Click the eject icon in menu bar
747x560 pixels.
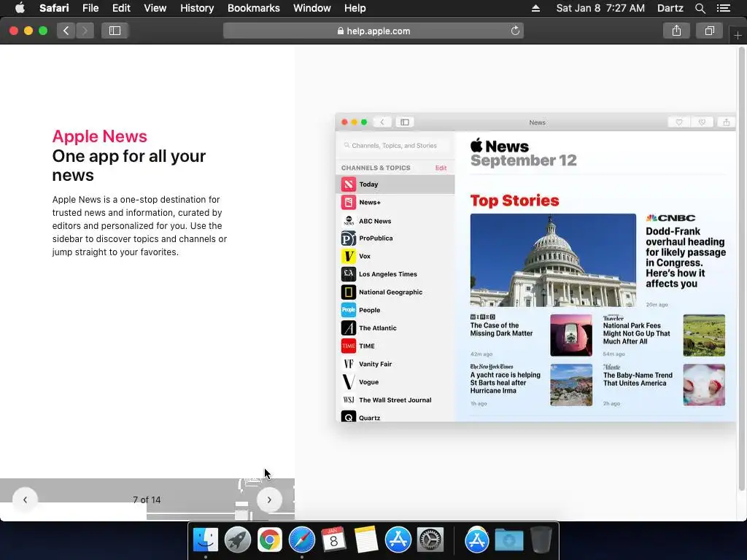click(535, 8)
